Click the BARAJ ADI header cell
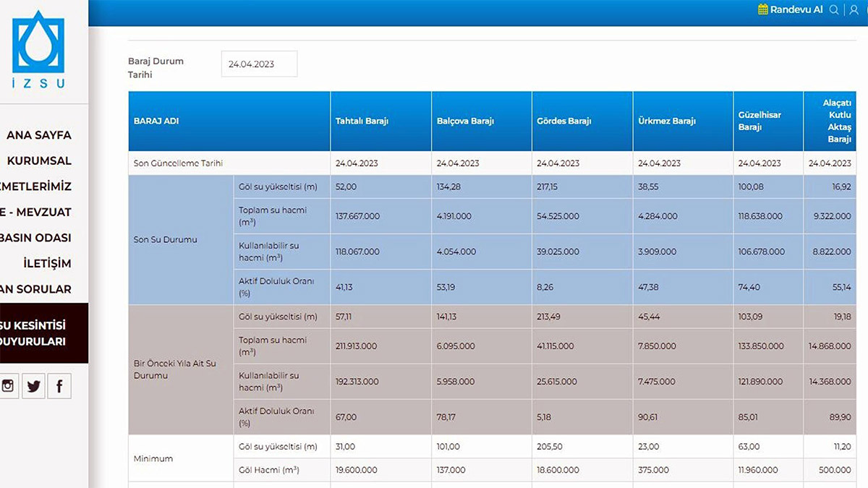This screenshot has height=488, width=868. click(x=156, y=121)
